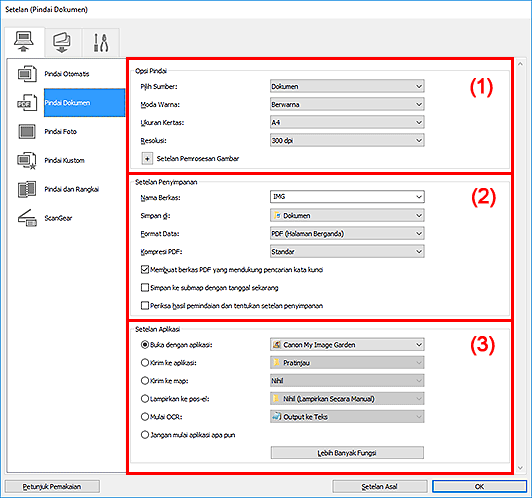
Task: Click the Lebih Banyak Fungsi button
Action: click(x=347, y=453)
